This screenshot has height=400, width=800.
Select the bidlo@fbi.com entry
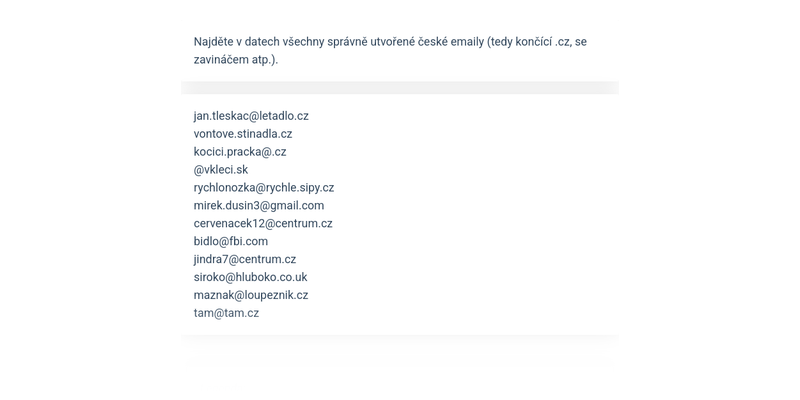231,242
